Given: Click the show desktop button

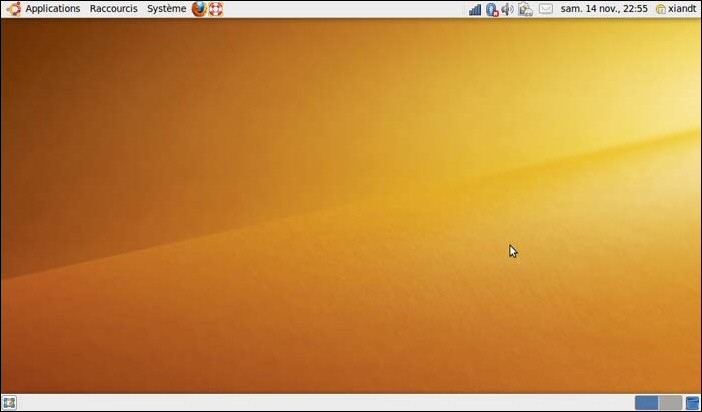Looking at the screenshot, I should coord(9,403).
